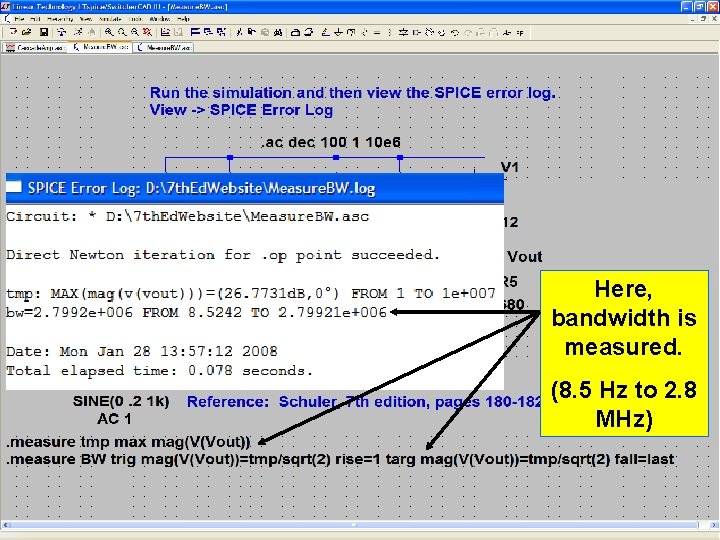Open the File menu
Viewport: 720px width, 540px height.
pyautogui.click(x=19, y=19)
